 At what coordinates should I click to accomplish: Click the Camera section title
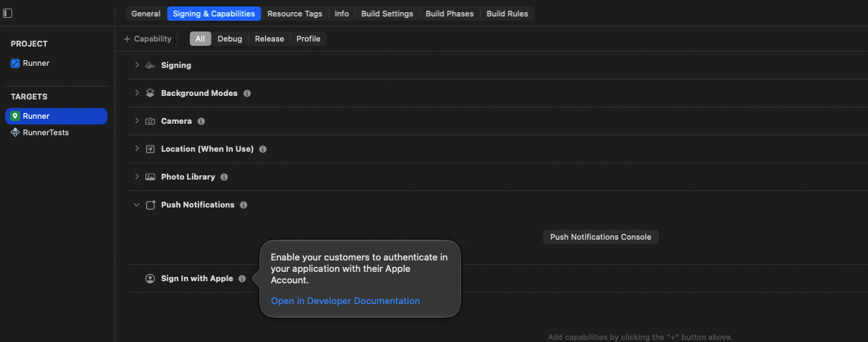click(177, 121)
